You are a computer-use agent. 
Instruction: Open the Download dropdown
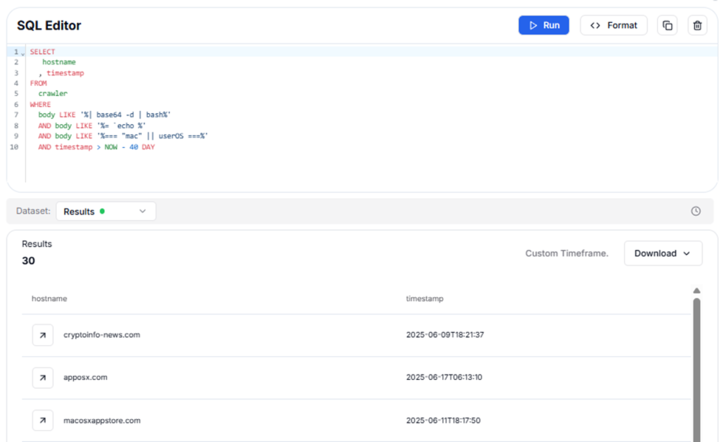coord(663,253)
